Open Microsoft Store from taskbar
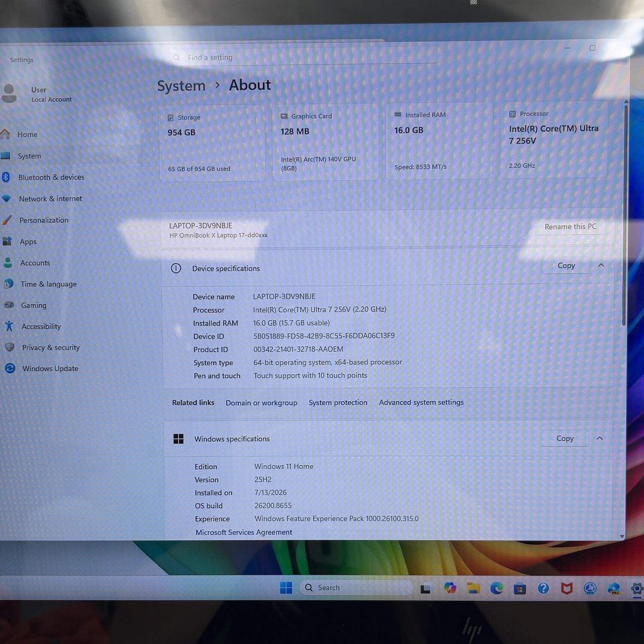The width and height of the screenshot is (644, 644). pyautogui.click(x=520, y=588)
